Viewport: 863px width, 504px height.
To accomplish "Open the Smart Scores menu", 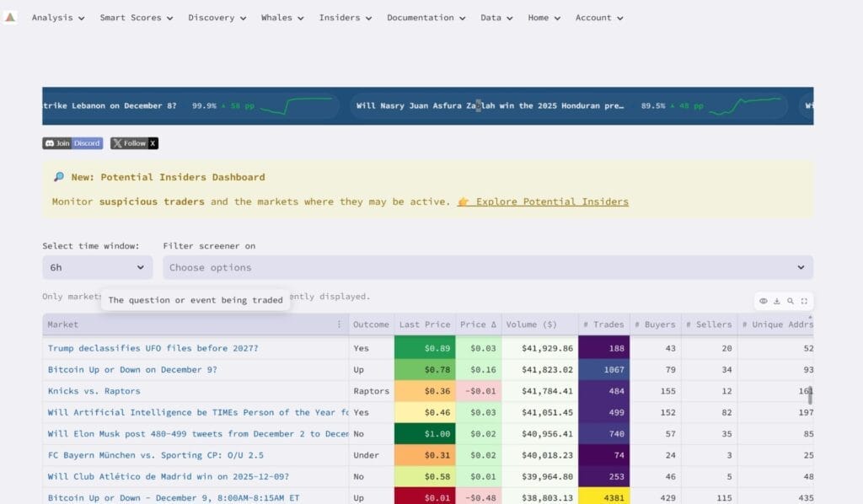I will coord(136,18).
